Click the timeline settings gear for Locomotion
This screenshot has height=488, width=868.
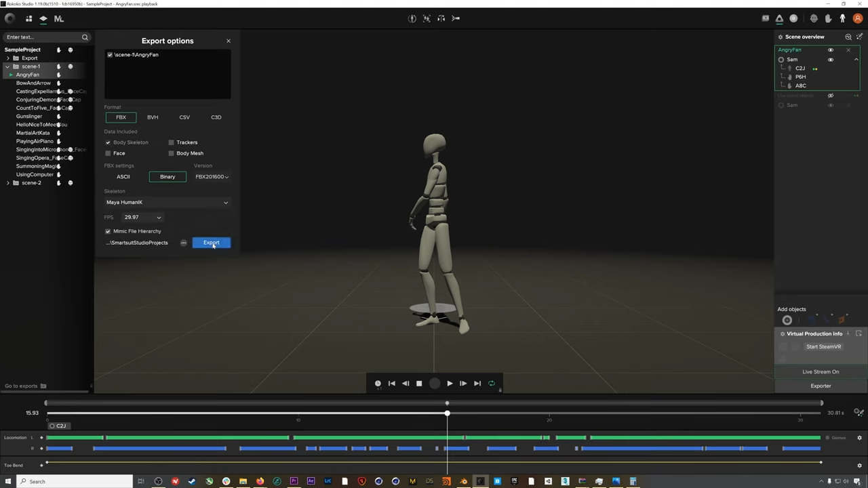pyautogui.click(x=859, y=438)
